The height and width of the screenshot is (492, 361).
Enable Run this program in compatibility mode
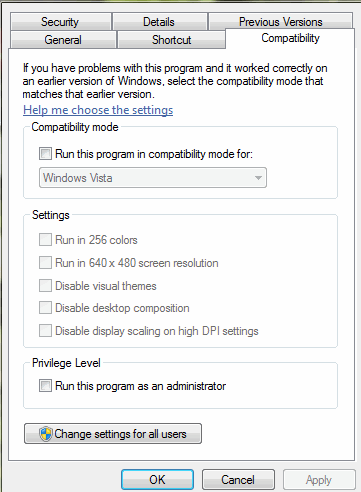pyautogui.click(x=45, y=154)
